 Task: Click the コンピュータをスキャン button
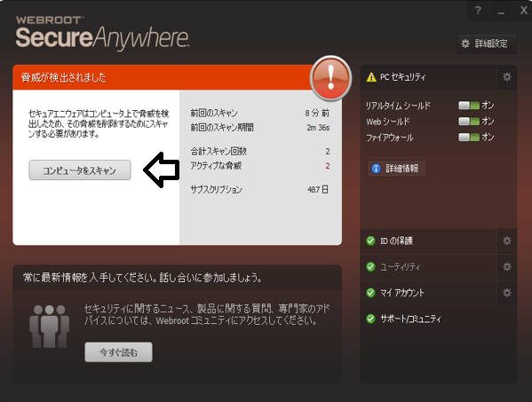80,170
